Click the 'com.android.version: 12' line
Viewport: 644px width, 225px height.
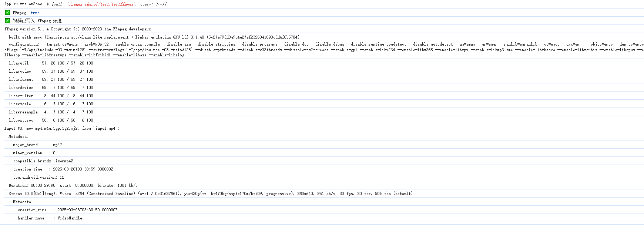39,177
